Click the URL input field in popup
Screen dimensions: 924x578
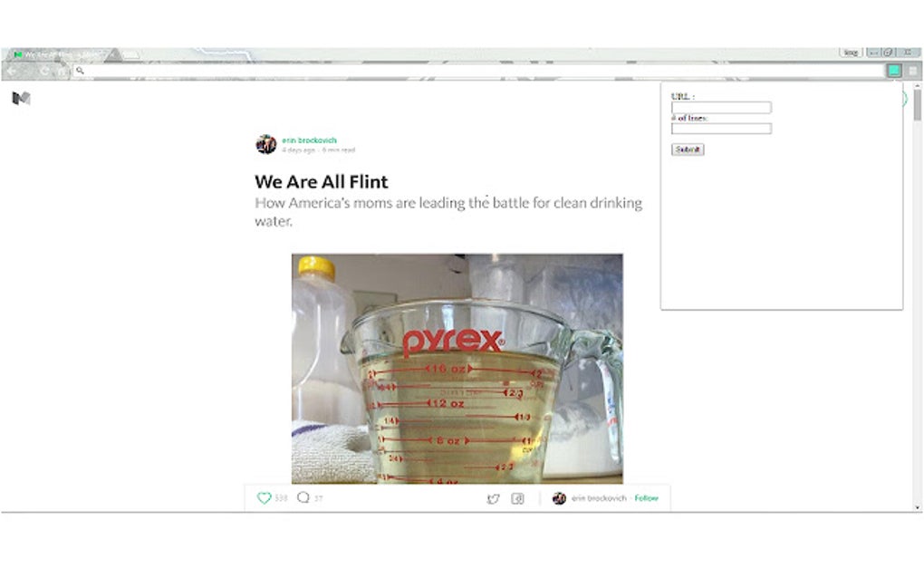(x=721, y=107)
